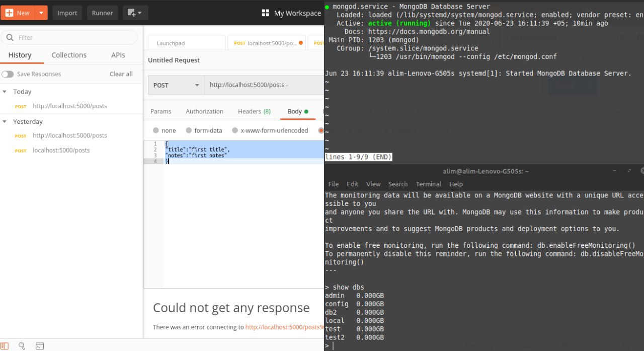Click line 3 with "notes":"first notes"
The image size is (644, 351).
(x=196, y=155)
